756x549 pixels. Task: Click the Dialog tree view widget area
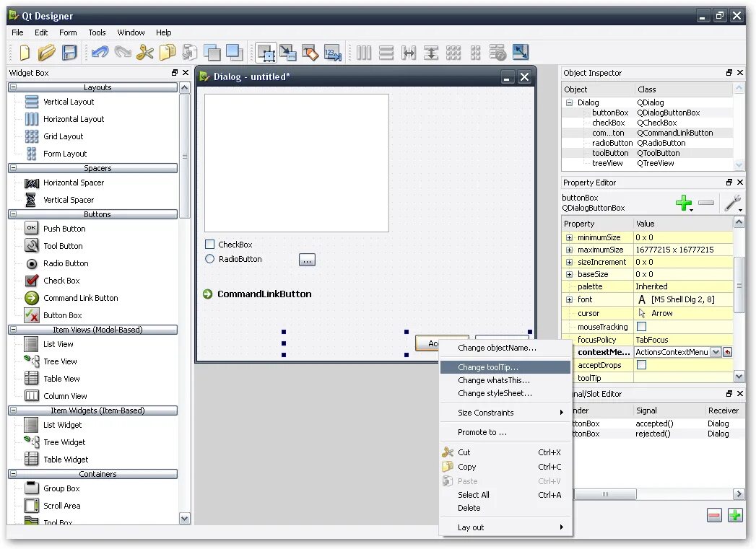[x=297, y=163]
